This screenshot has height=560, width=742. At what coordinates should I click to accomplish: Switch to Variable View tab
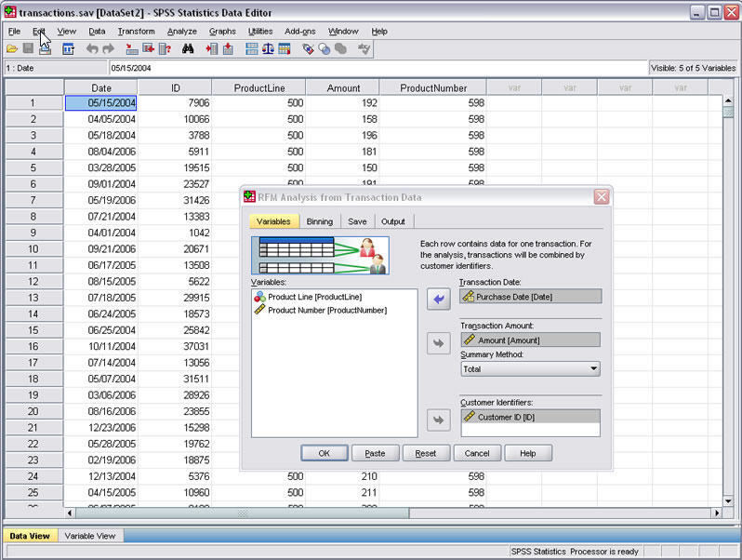tap(90, 536)
